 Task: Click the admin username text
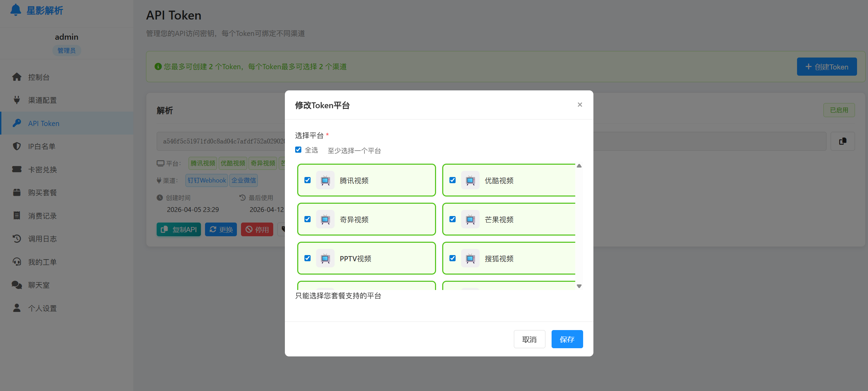pyautogui.click(x=67, y=37)
